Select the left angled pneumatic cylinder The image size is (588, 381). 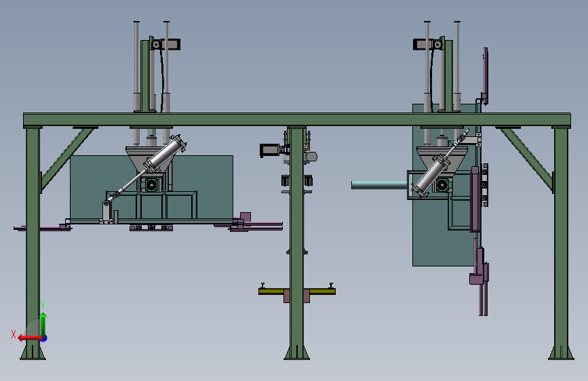pyautogui.click(x=167, y=154)
